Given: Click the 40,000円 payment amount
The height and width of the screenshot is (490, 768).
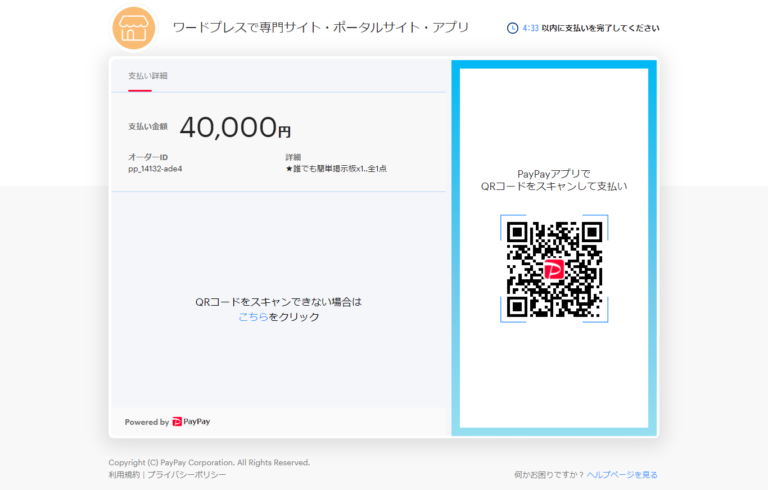Looking at the screenshot, I should click(235, 127).
